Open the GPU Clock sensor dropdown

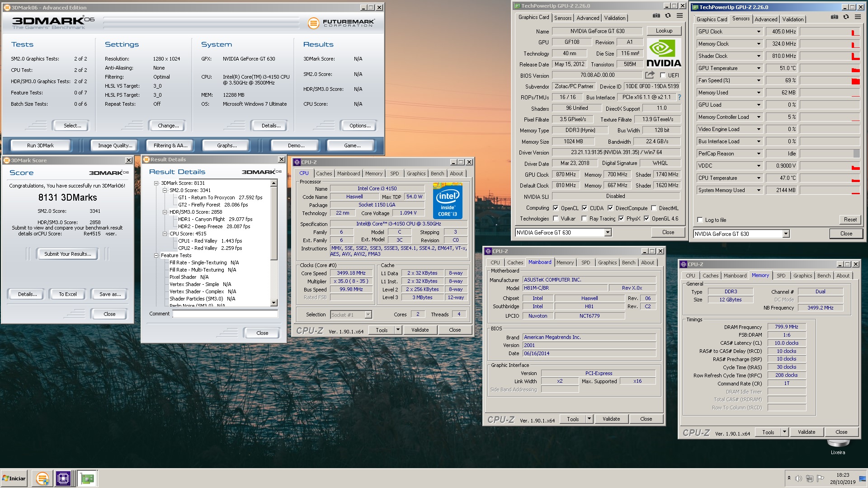(759, 32)
